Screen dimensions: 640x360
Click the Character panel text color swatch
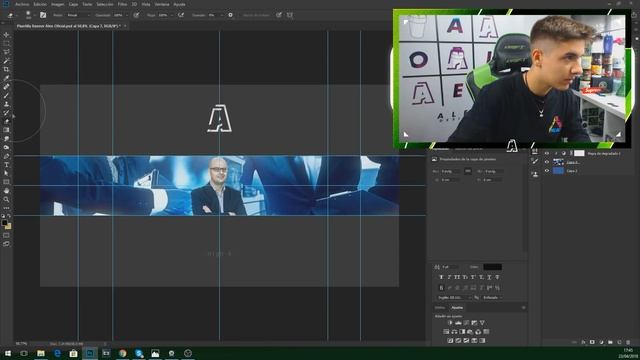click(x=492, y=267)
